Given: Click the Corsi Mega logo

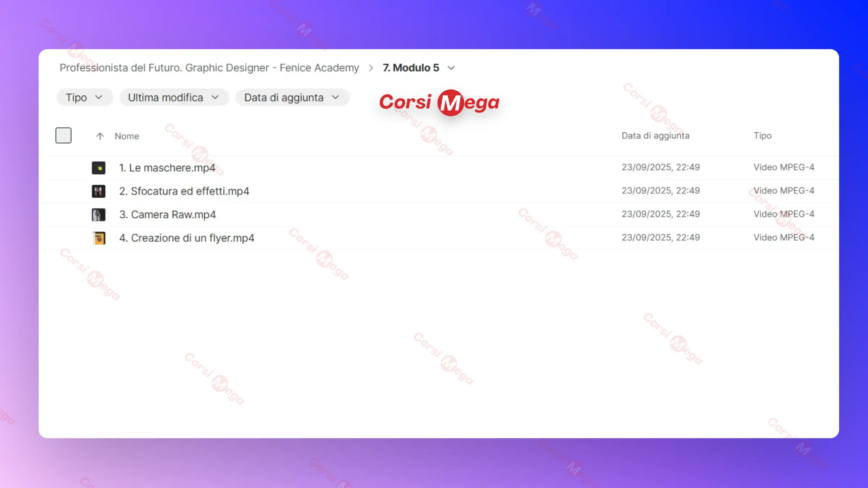Looking at the screenshot, I should click(439, 102).
